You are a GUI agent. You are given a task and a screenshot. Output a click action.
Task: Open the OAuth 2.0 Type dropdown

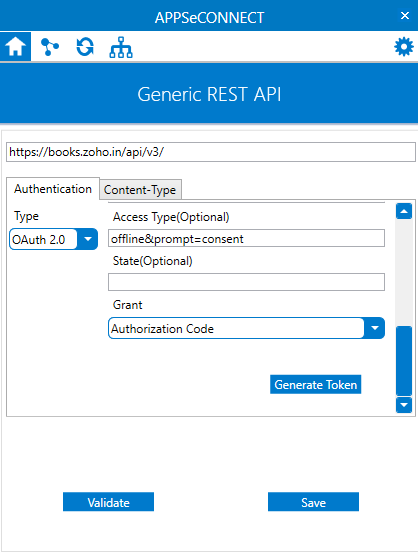53,239
